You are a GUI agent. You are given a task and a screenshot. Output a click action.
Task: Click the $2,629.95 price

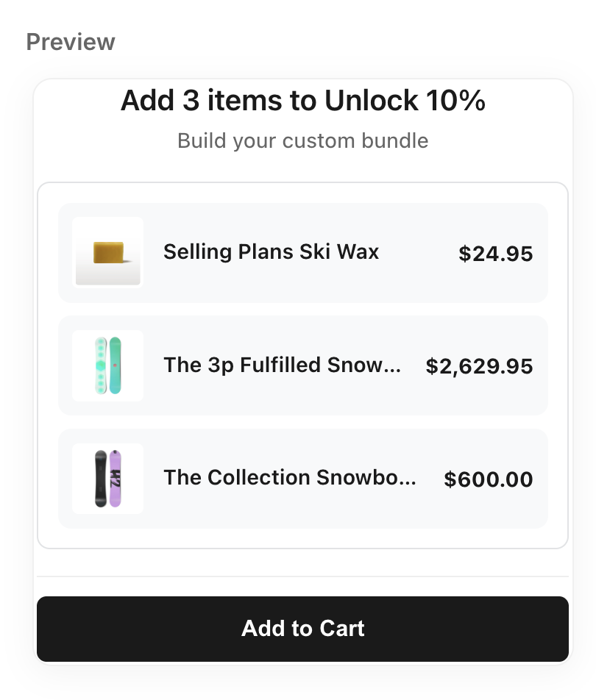click(x=479, y=366)
